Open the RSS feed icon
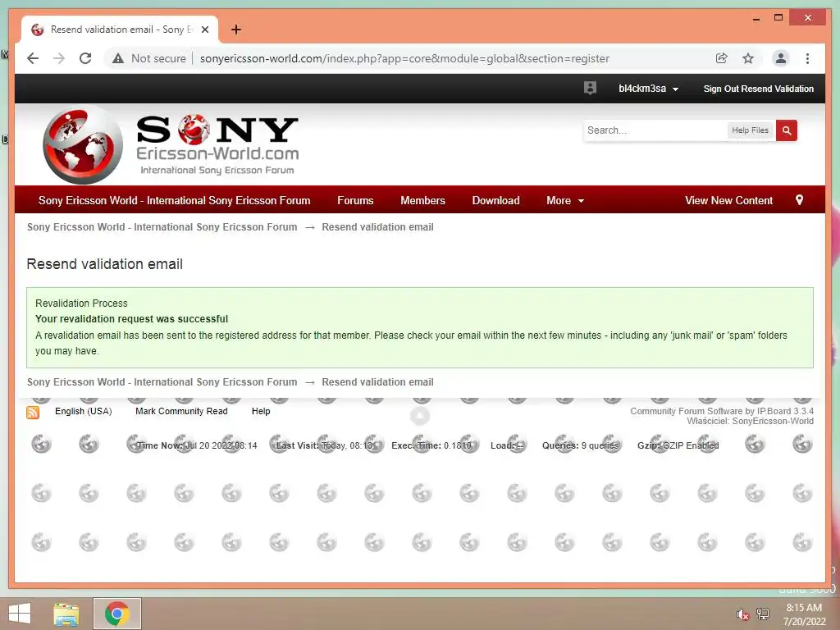The width and height of the screenshot is (840, 630). pos(33,412)
